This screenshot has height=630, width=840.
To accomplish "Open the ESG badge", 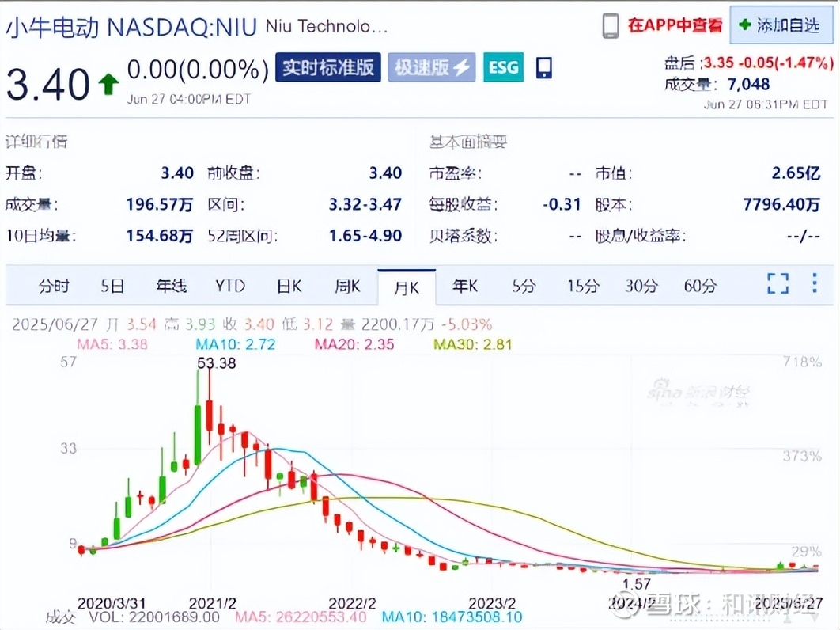I will pyautogui.click(x=503, y=67).
